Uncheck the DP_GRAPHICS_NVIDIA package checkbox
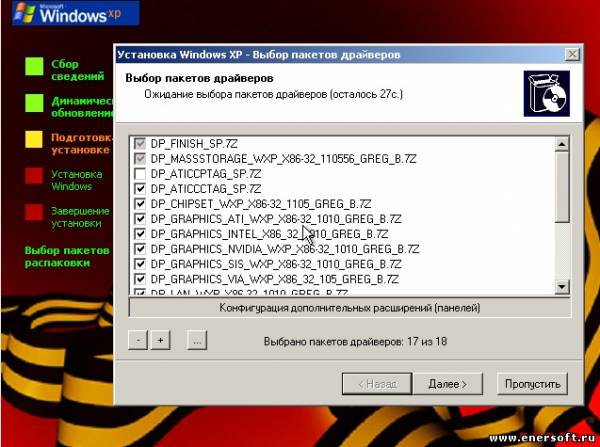Screen dimensions: 600x447 pos(140,249)
